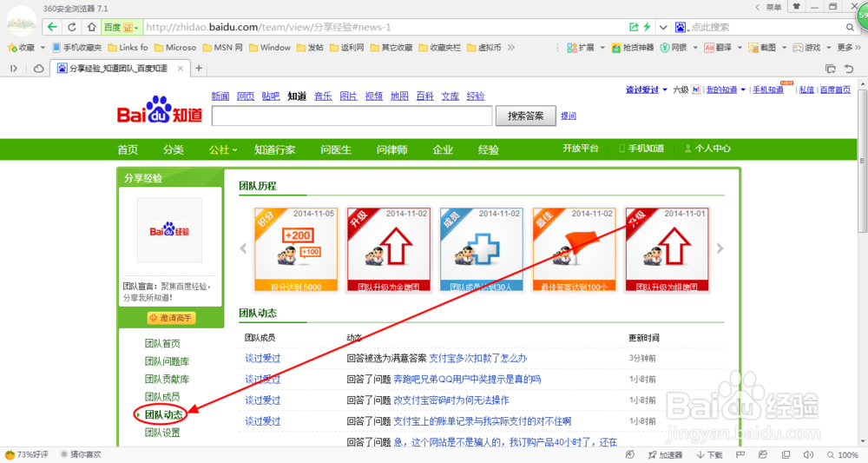Open address bar history dropdown arrow
Image resolution: width=868 pixels, height=463 pixels.
pyautogui.click(x=662, y=27)
